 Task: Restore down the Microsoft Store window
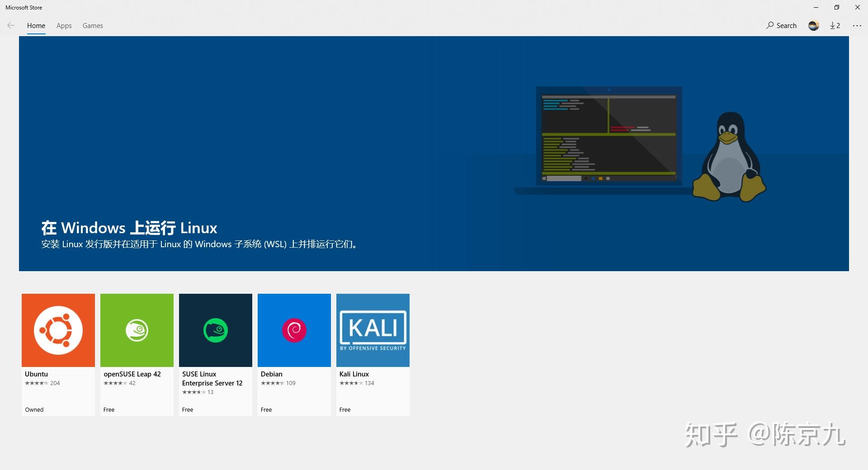click(x=837, y=7)
